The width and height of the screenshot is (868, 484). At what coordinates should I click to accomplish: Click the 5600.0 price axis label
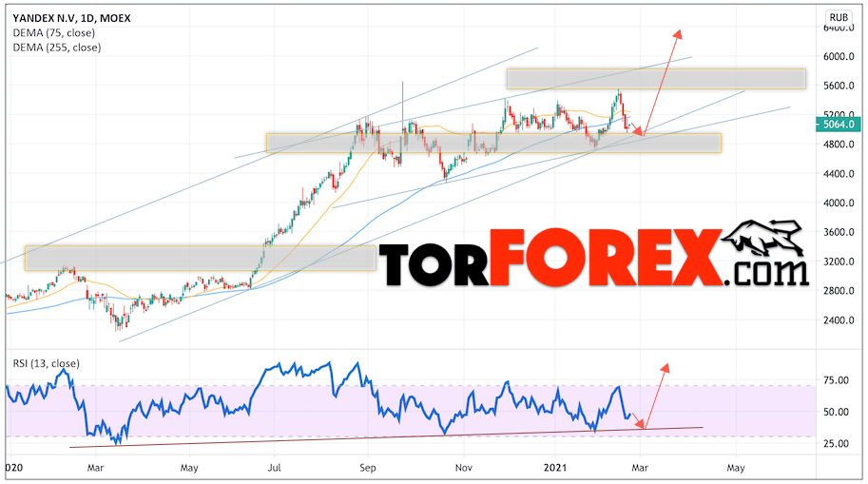(839, 86)
